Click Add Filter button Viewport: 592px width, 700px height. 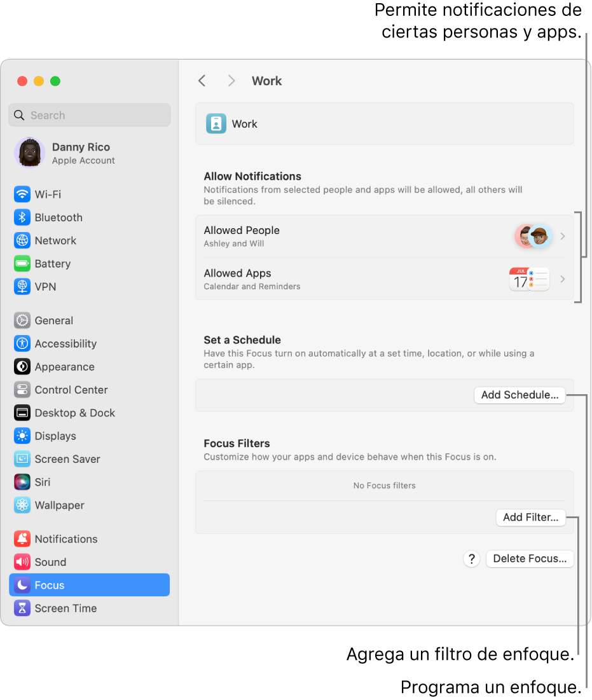(x=531, y=518)
